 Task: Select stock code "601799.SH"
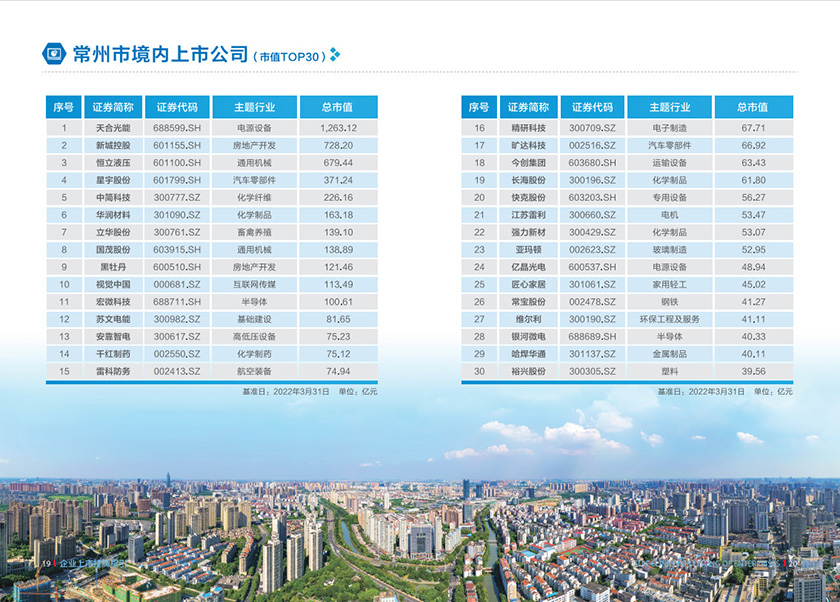pyautogui.click(x=177, y=180)
